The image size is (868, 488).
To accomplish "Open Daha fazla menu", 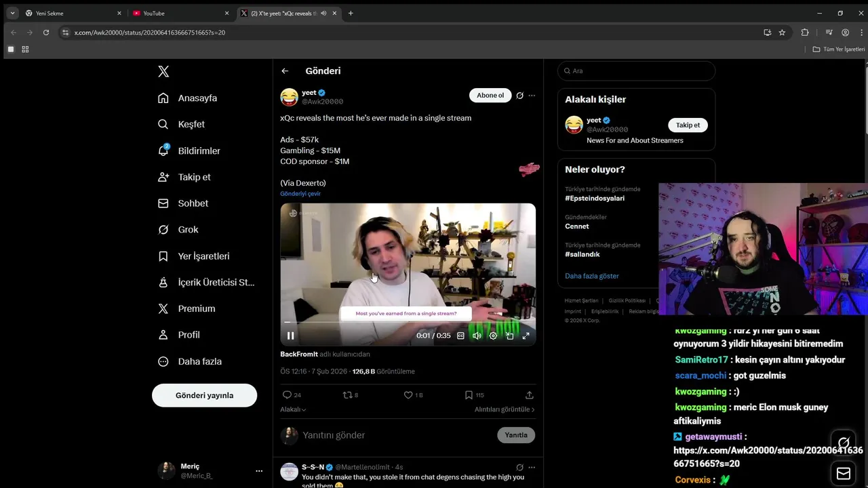I will click(x=190, y=361).
